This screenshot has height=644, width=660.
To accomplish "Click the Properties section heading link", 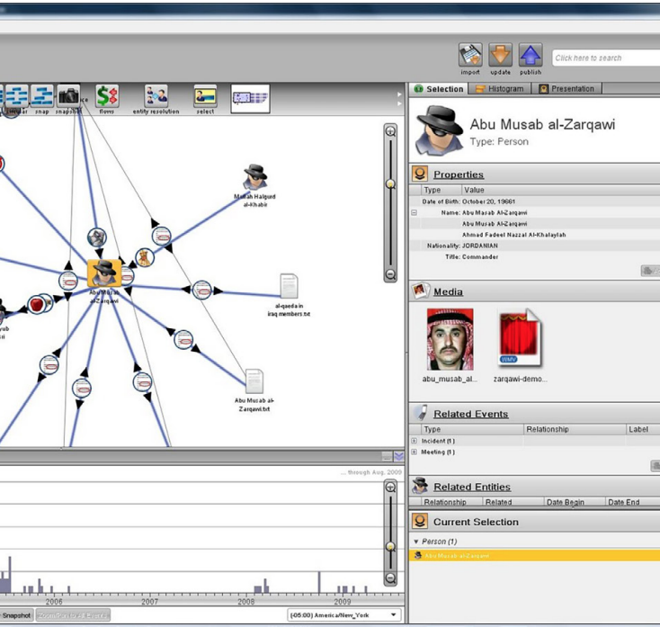I will (458, 174).
